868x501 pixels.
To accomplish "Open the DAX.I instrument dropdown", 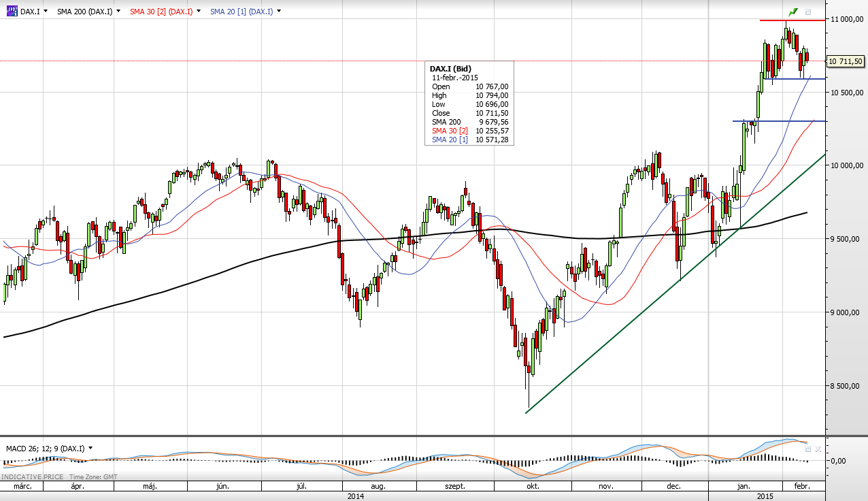I will click(x=46, y=12).
